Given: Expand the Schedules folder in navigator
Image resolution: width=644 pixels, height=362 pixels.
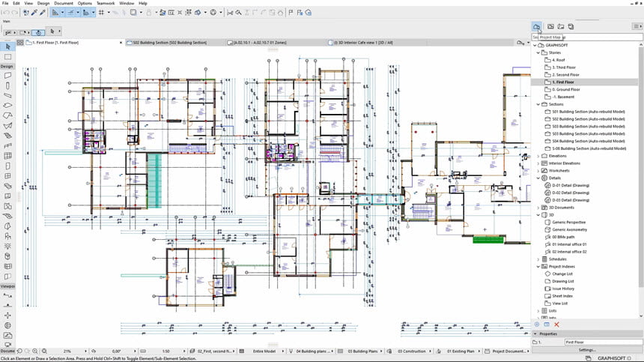Looking at the screenshot, I should 538,259.
